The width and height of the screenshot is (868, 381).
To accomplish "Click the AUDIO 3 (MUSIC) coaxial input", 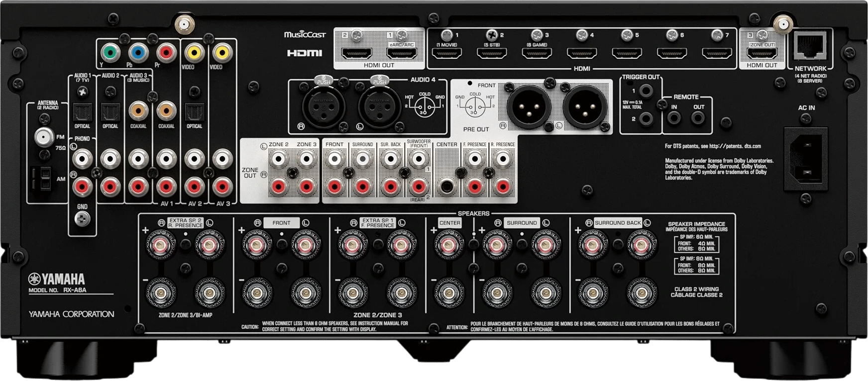I will pos(138,111).
